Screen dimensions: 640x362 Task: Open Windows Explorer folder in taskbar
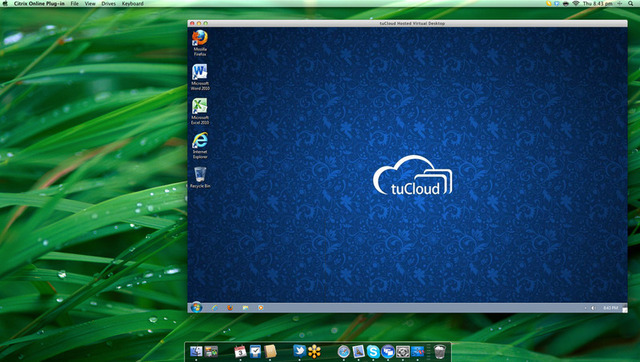coord(245,308)
